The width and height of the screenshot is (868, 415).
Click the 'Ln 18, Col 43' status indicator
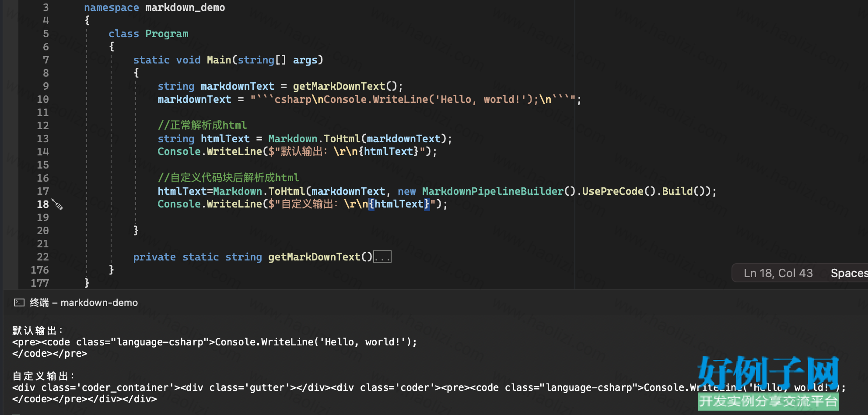[778, 273]
